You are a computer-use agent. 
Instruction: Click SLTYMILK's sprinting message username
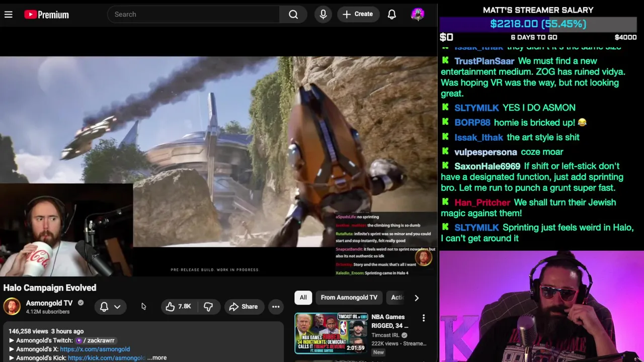coord(476,227)
